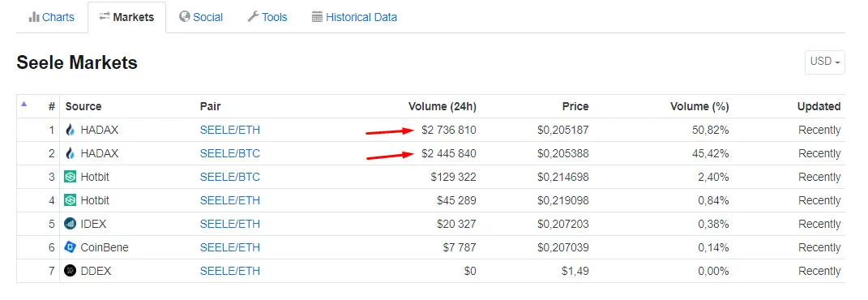This screenshot has height=300, width=868.
Task: Click the CoinBene logo icon
Action: click(70, 247)
